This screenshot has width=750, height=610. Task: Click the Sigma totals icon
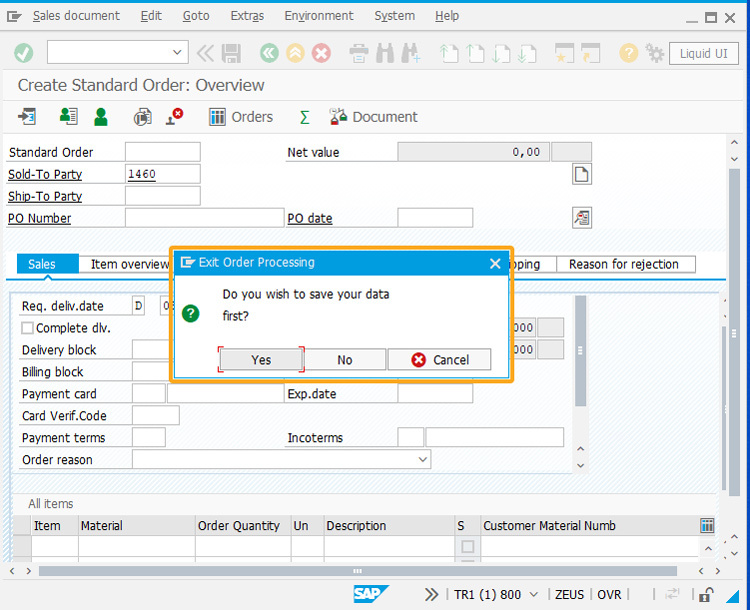pyautogui.click(x=305, y=117)
